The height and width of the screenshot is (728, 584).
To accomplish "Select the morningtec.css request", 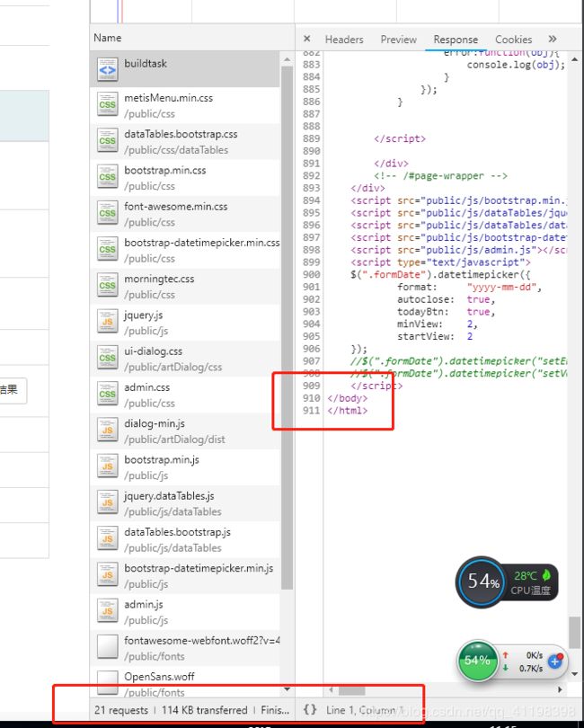I will 185,287.
